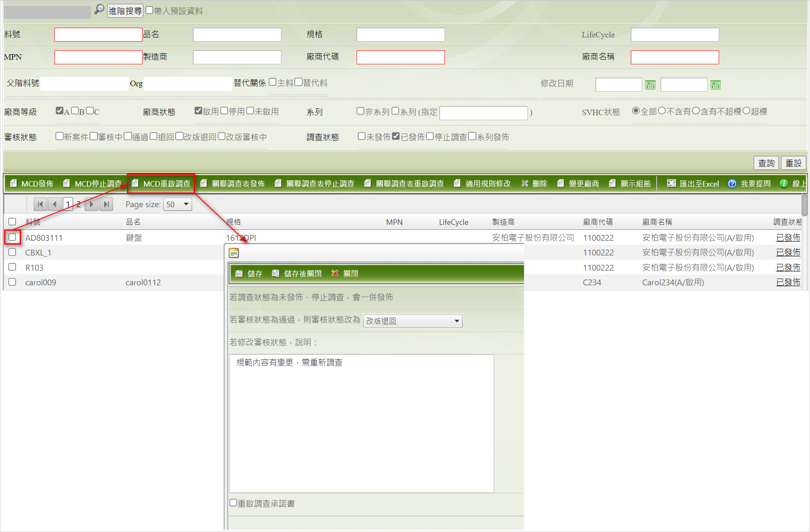Click 關聯調查表發佈 in the toolbar

[233, 184]
